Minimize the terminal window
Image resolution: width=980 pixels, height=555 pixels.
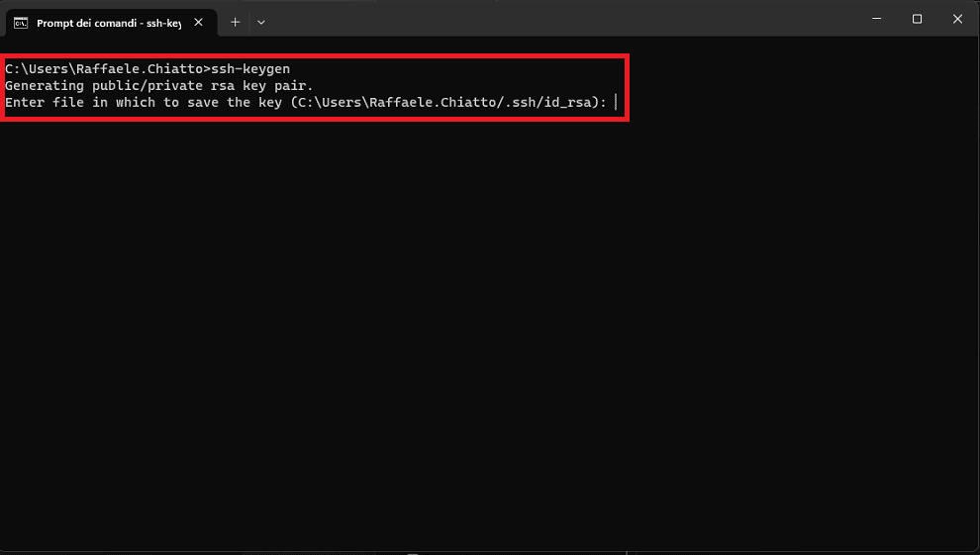[876, 19]
